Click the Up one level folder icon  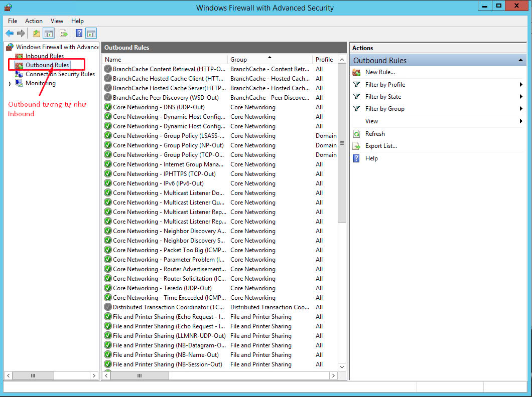pyautogui.click(x=36, y=33)
